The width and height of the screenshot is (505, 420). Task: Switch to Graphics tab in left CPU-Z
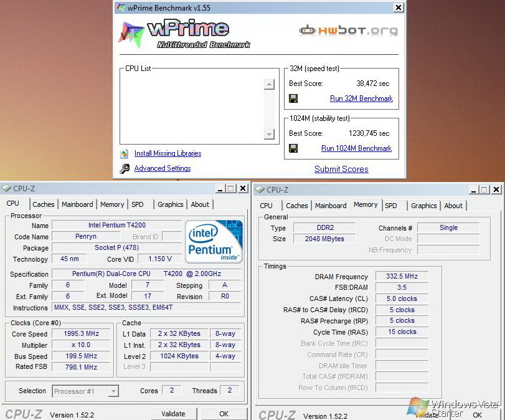click(x=171, y=204)
